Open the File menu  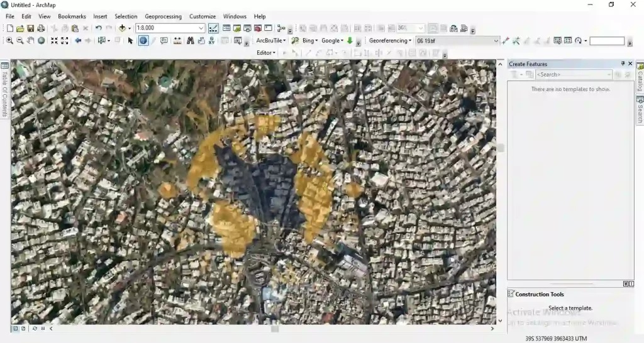10,16
